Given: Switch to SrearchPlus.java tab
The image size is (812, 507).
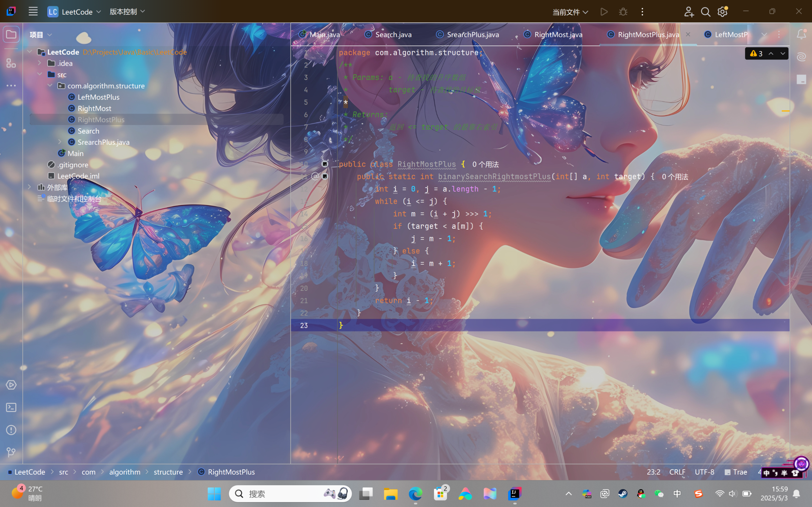Looking at the screenshot, I should [x=467, y=34].
